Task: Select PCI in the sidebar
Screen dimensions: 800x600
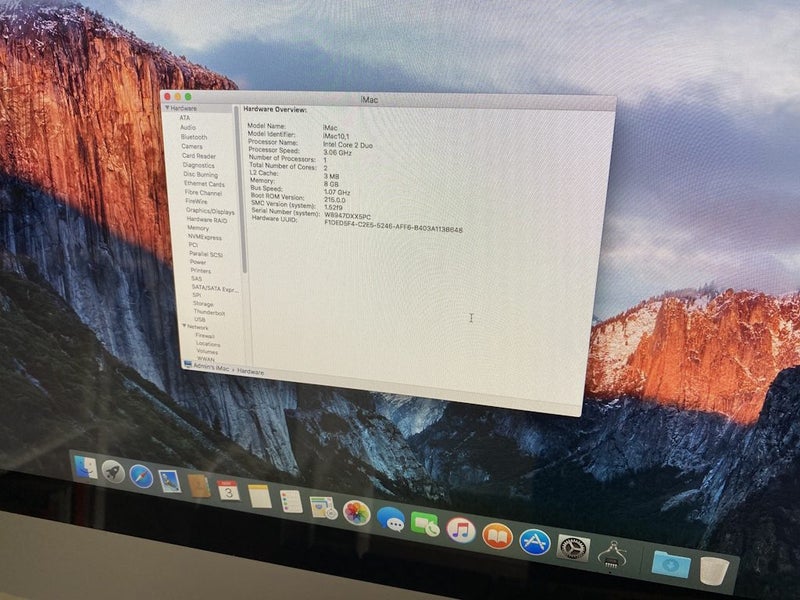Action: 193,245
